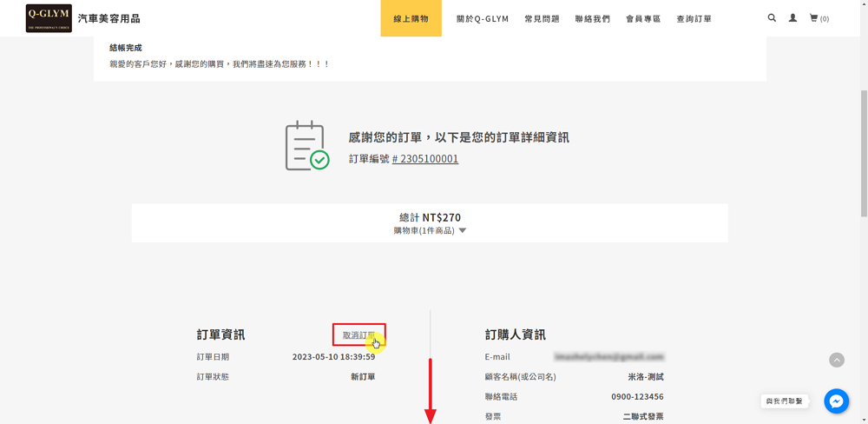This screenshot has width=868, height=424.
Task: Open the 關於Q-GLYM menu item
Action: (483, 18)
